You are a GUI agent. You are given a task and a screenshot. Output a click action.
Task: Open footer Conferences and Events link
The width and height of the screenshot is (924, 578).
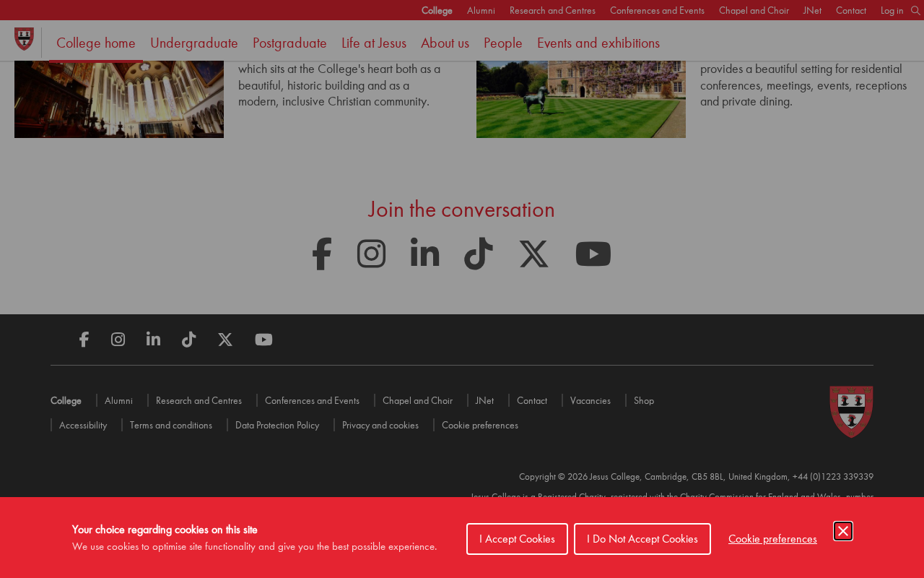[312, 400]
